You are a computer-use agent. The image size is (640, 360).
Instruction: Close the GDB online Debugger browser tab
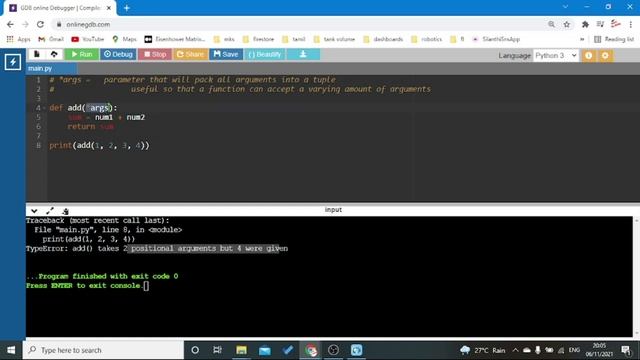(x=109, y=8)
